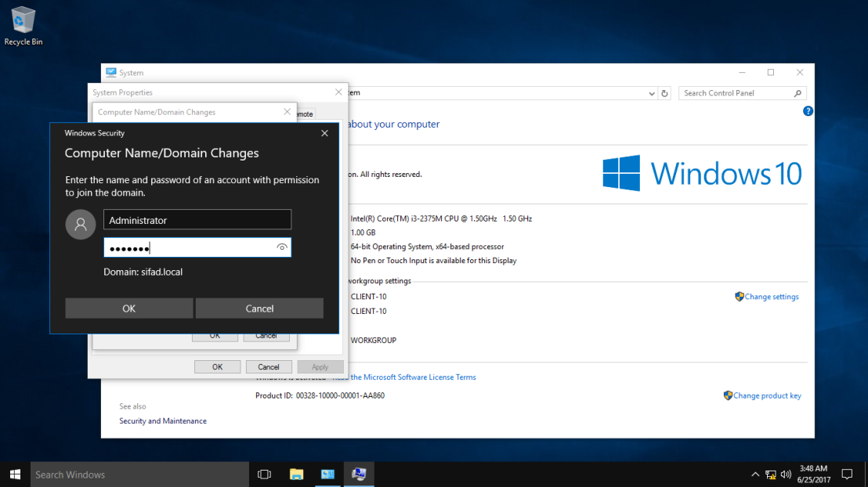Minimize the System window
Viewport: 868px width, 487px height.
point(742,73)
